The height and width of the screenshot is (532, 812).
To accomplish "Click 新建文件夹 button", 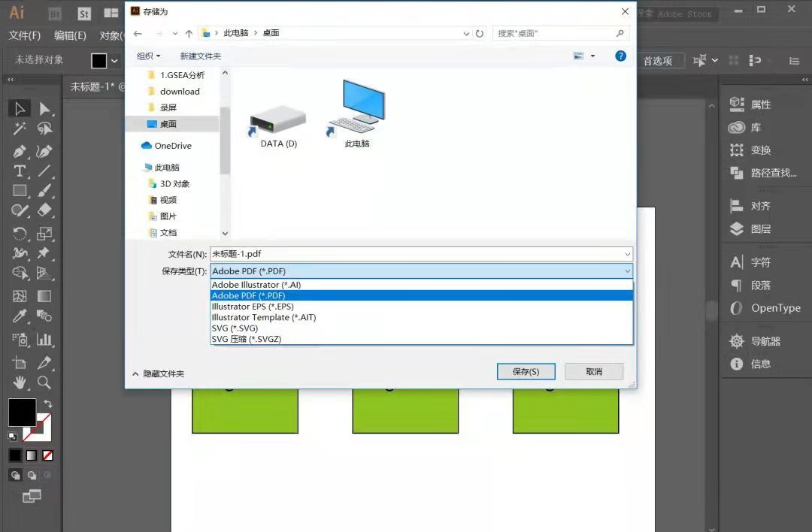I will click(x=201, y=56).
